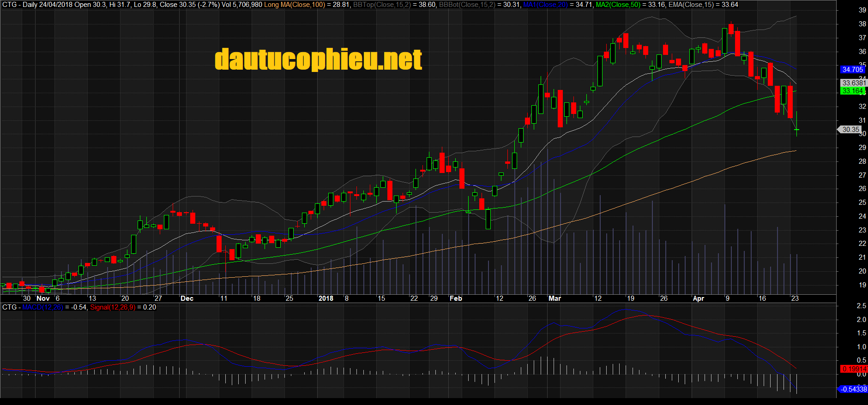868x405 pixels.
Task: Click the 2018 year marker on date axis
Action: 326,298
